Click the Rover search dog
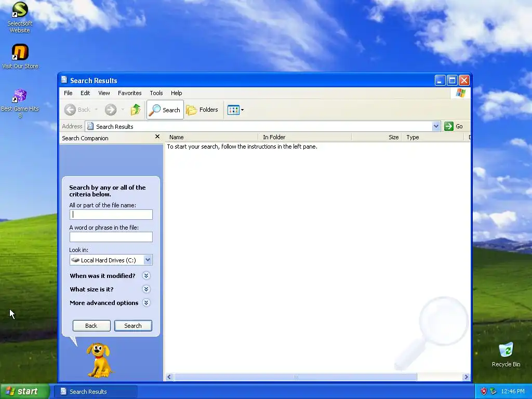532x399 pixels. [x=98, y=361]
